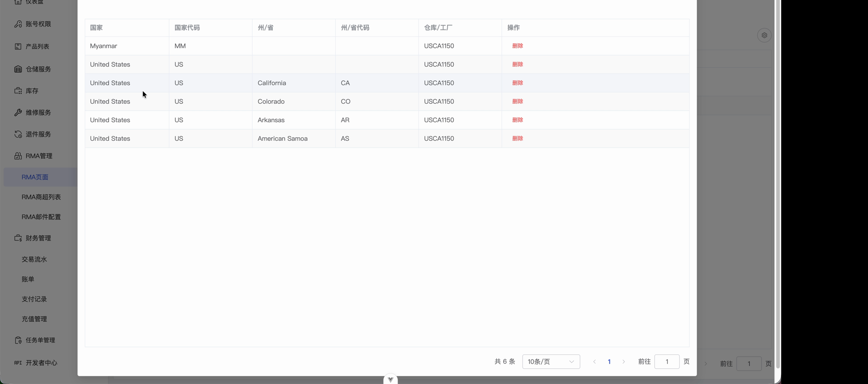Delete the Arkansas row
868x384 pixels.
tap(518, 120)
